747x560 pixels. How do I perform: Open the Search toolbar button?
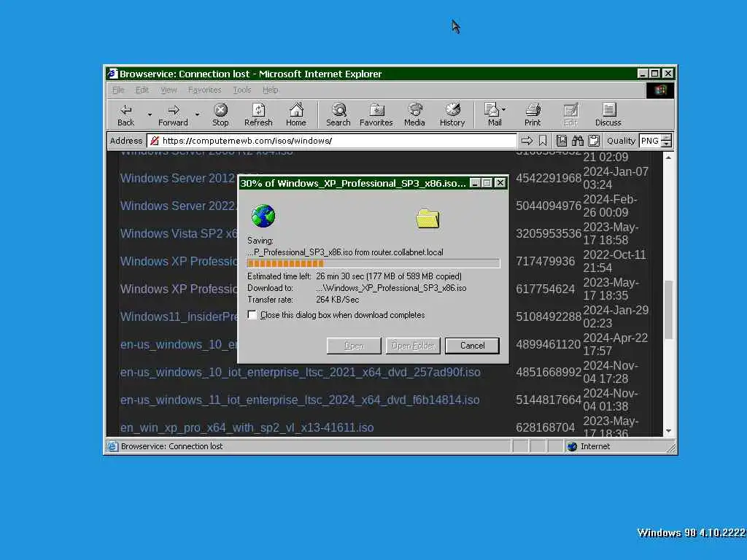(x=338, y=114)
